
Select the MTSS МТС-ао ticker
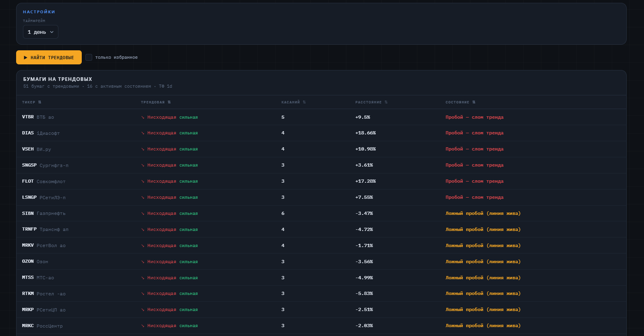pos(38,278)
